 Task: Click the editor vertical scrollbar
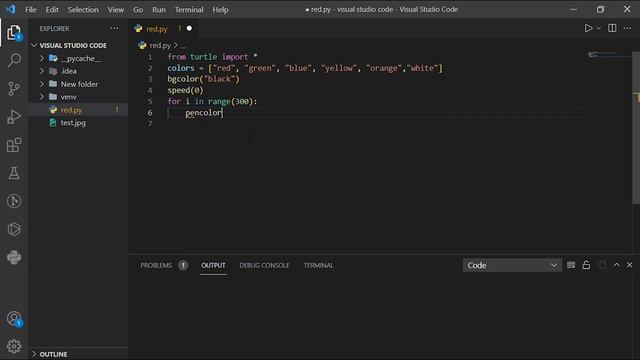(636, 127)
